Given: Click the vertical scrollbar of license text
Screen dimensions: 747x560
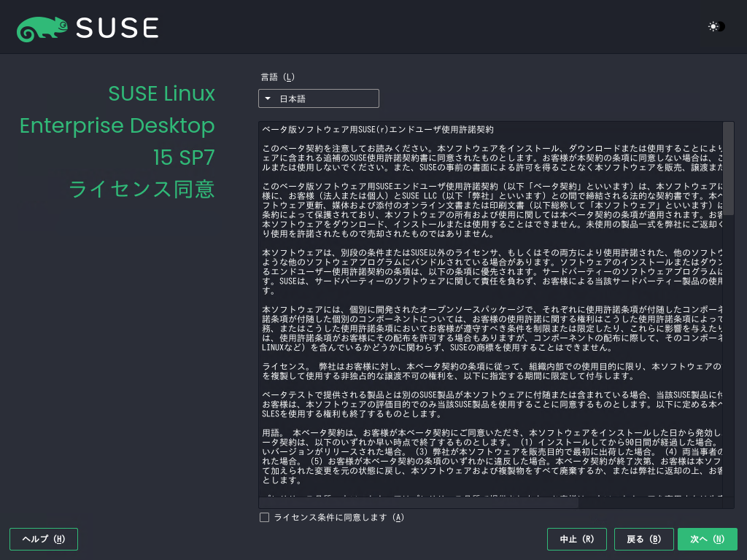Looking at the screenshot, I should coord(728,168).
